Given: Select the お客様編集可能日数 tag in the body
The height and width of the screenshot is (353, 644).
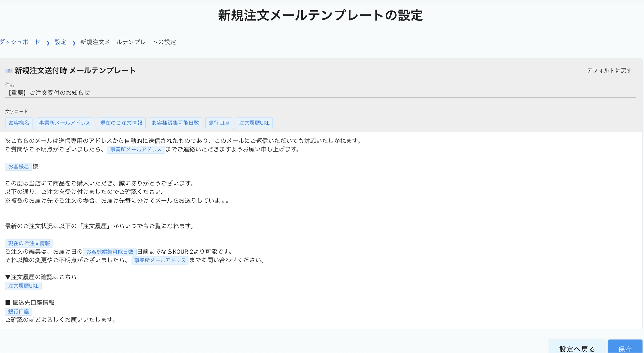Looking at the screenshot, I should pos(110,252).
